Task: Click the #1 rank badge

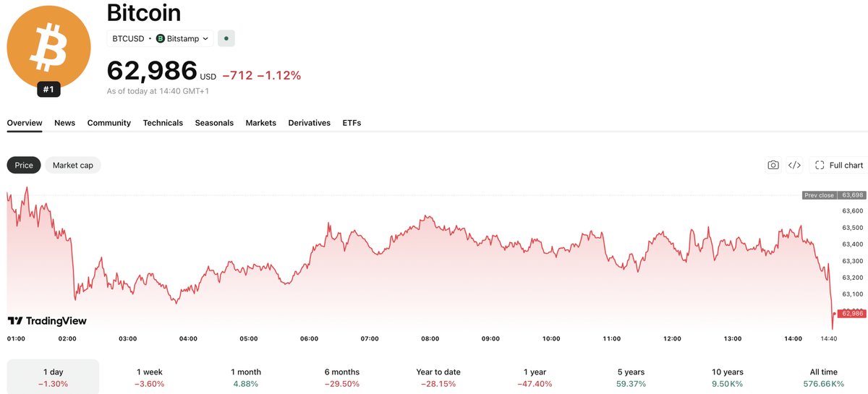Action: tap(48, 90)
